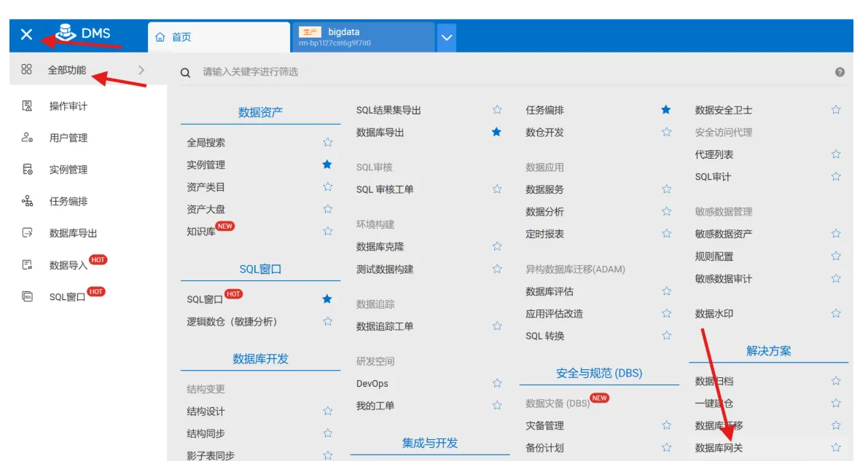The image size is (868, 461).
Task: Star the SQL结果集导出 entry
Action: [497, 109]
